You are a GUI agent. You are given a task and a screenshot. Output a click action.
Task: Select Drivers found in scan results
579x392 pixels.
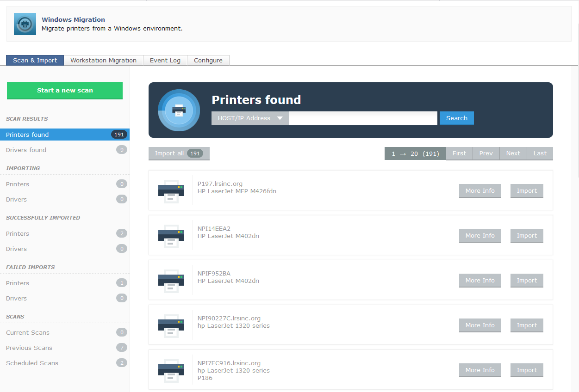[26, 150]
